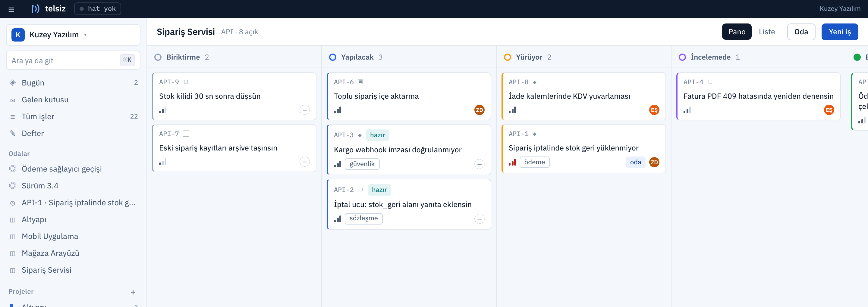The width and height of the screenshot is (868, 307).
Task: Toggle the small square on API-4 card
Action: (x=710, y=82)
